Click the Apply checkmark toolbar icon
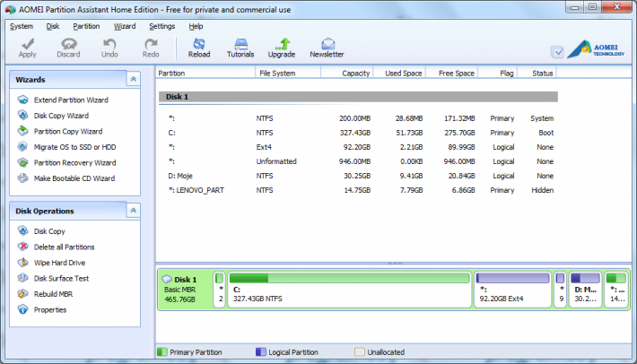Image resolution: width=637 pixels, height=364 pixels. [x=27, y=43]
